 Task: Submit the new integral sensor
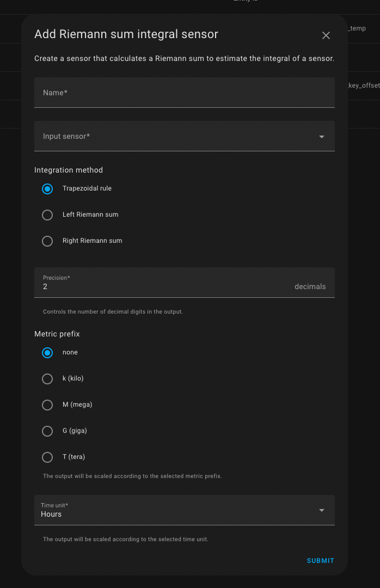tap(320, 560)
